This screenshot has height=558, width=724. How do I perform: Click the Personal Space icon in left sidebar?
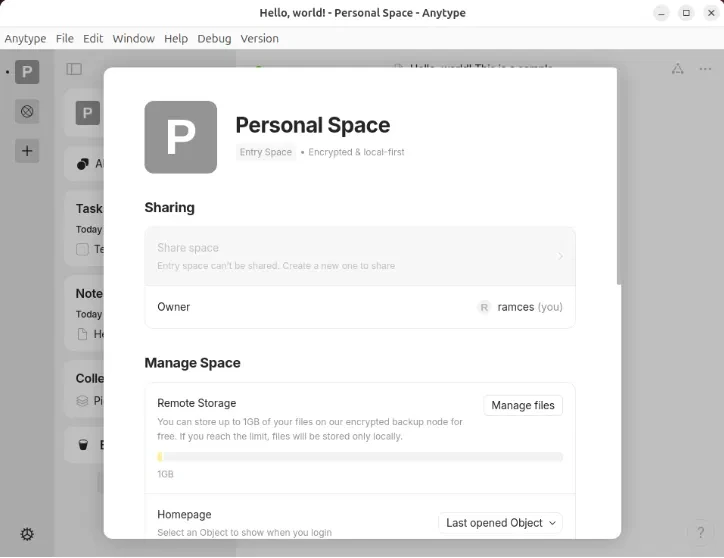(x=27, y=72)
